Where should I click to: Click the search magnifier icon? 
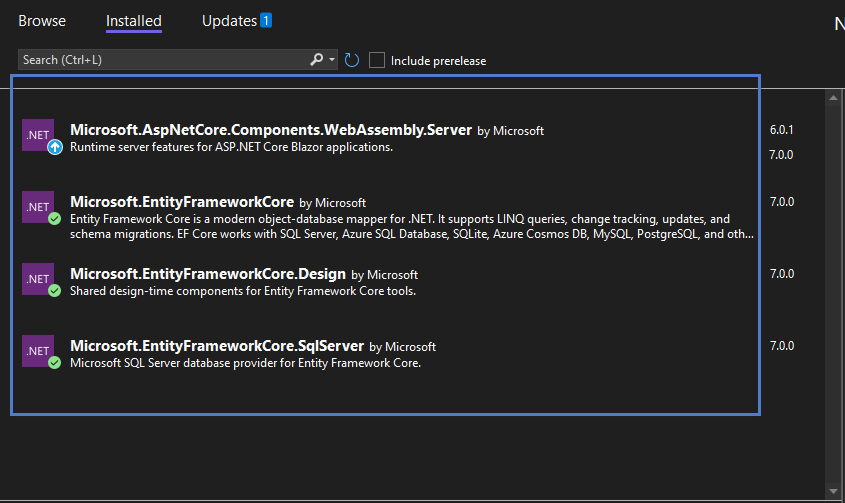(x=317, y=59)
